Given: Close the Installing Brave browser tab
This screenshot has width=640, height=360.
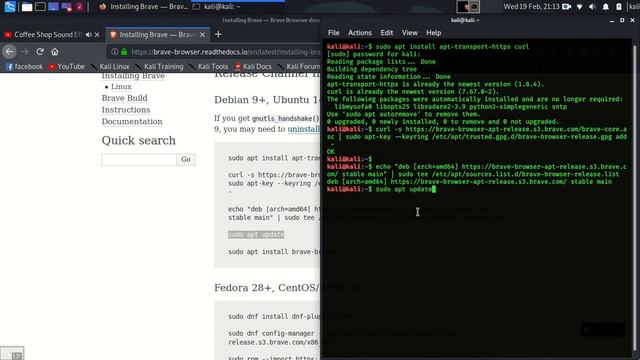Looking at the screenshot, I should pyautogui.click(x=202, y=35).
